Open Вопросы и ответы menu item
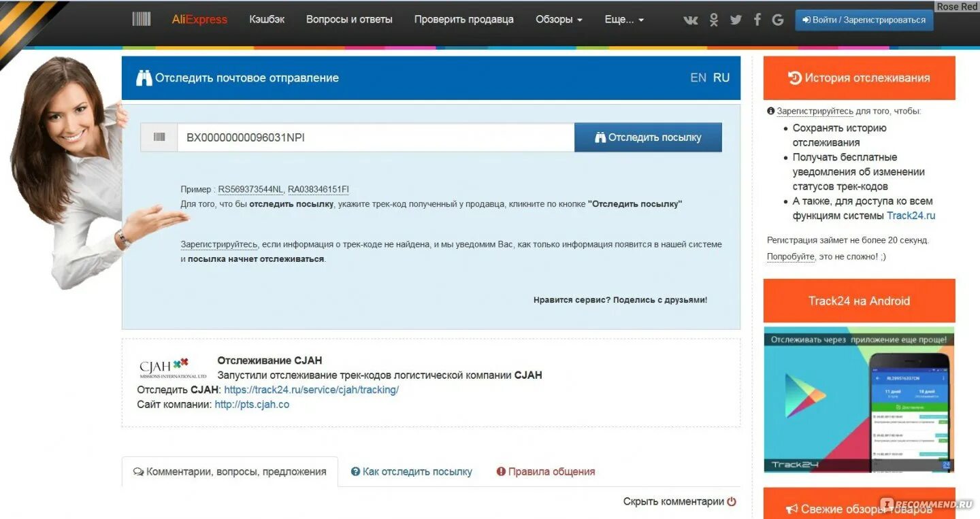980x519 pixels. pos(349,19)
